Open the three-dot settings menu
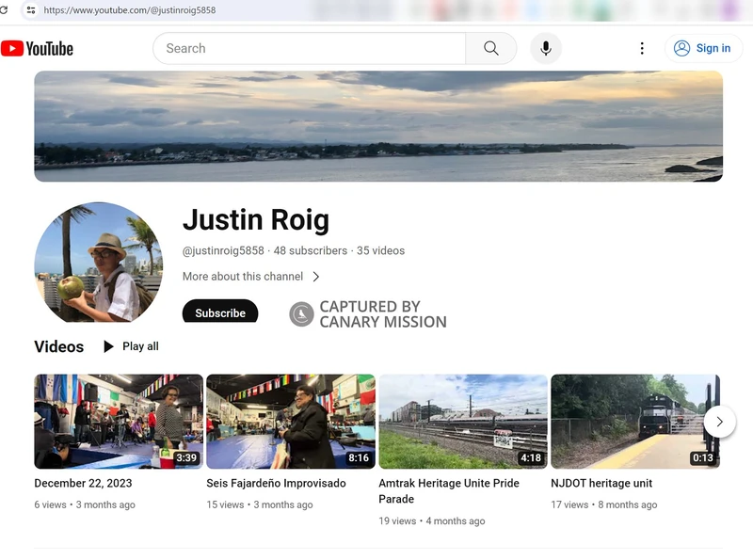The image size is (753, 560). coord(642,48)
